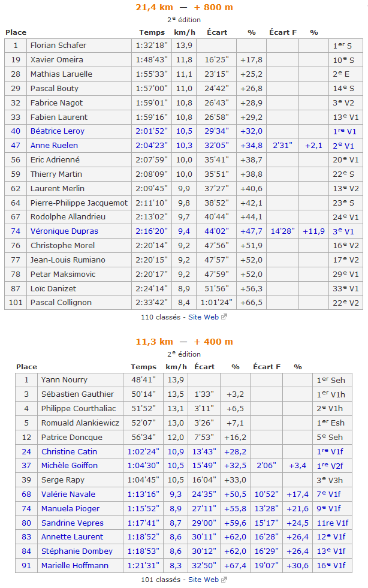Select the Anne Ruelen name
The height and width of the screenshot is (588, 368).
click(x=54, y=146)
